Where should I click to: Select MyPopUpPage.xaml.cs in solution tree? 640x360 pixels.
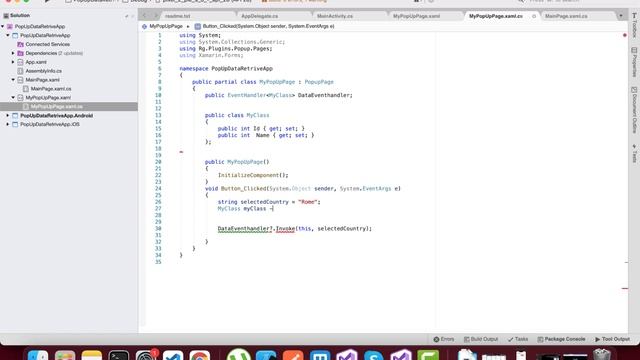click(56, 107)
